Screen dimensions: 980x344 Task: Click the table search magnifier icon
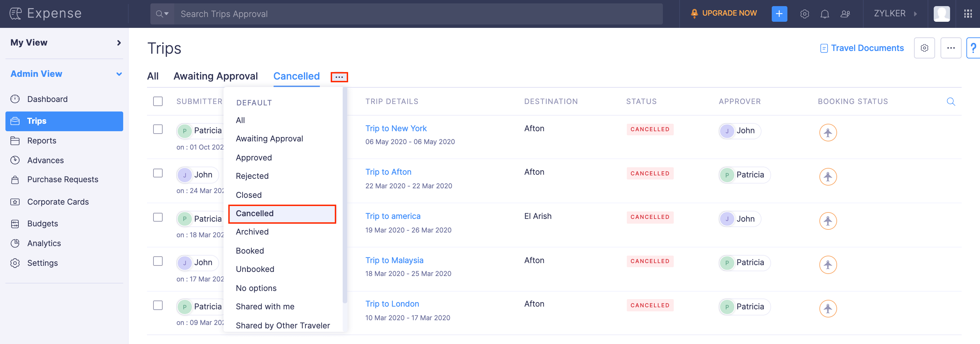(x=950, y=102)
